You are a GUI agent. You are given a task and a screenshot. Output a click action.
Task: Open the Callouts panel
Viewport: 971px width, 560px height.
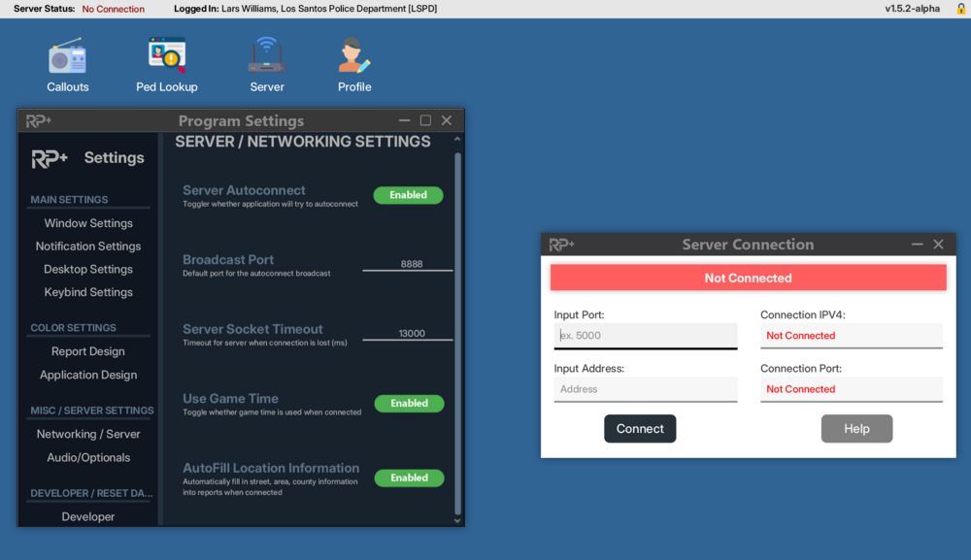[x=67, y=63]
